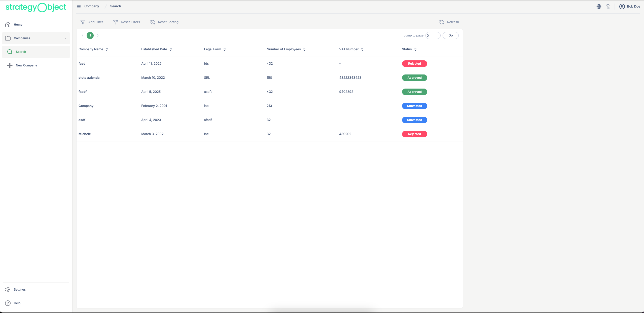Click the Add Filter funnel icon
Screen dimensions: 644x313
click(x=83, y=22)
